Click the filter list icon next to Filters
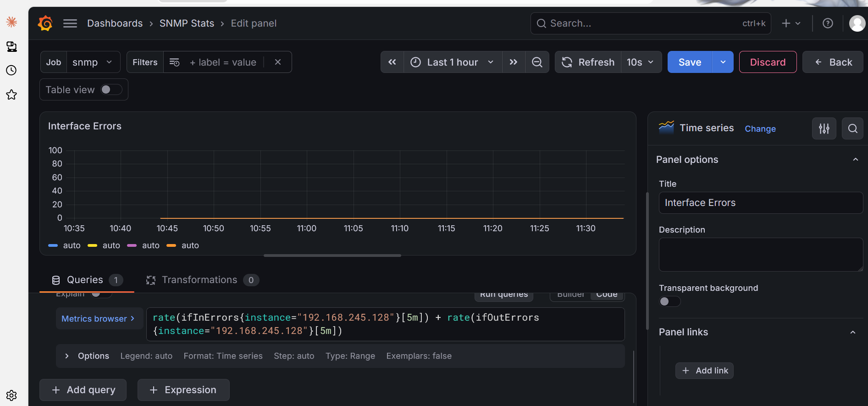Screen dimensions: 868x406 tap(174, 62)
